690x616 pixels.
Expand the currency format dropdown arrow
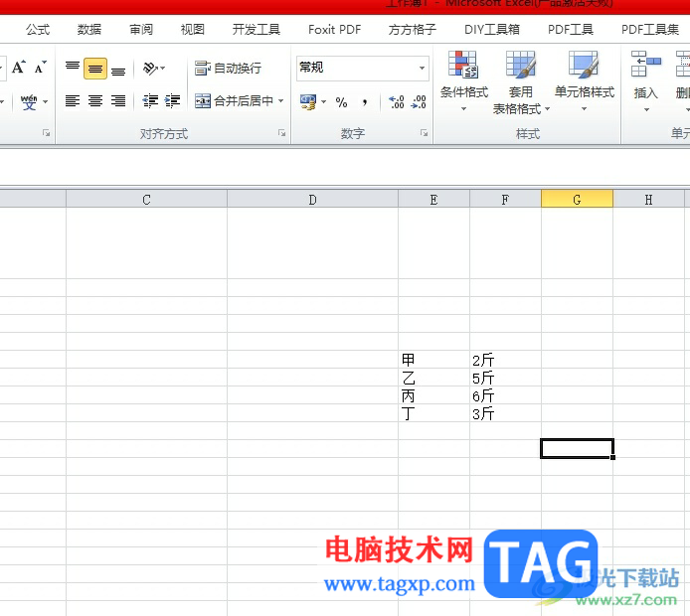(x=324, y=102)
